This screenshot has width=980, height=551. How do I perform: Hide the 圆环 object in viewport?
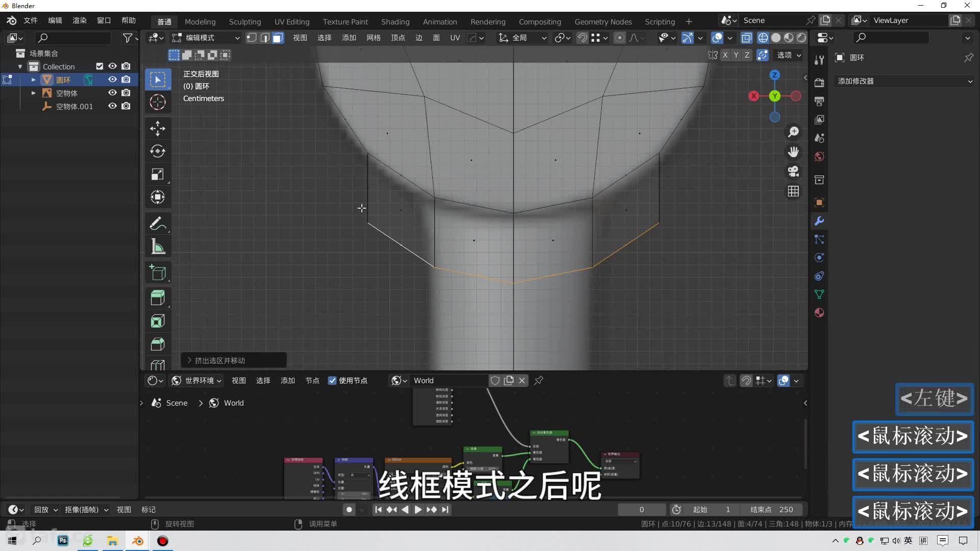[112, 80]
